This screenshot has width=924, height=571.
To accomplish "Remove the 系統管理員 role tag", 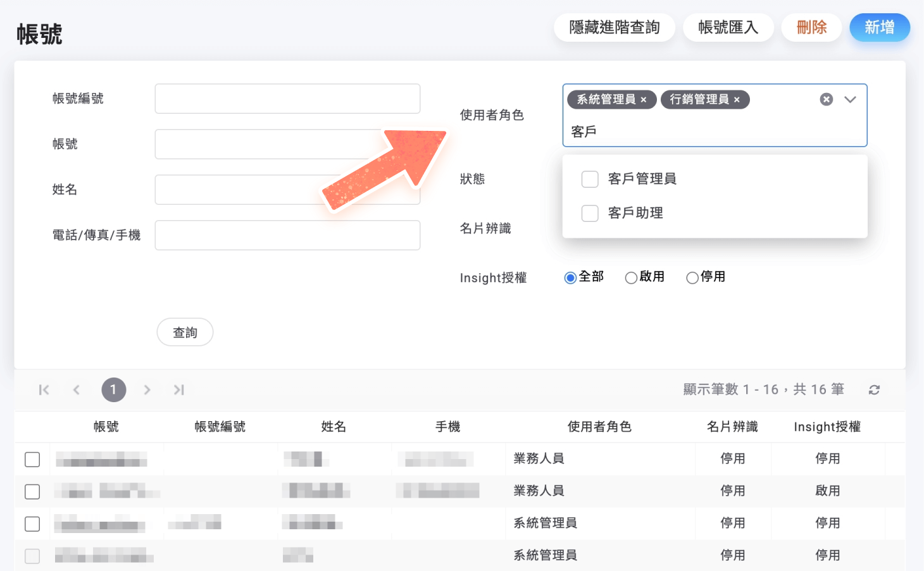I will [644, 99].
